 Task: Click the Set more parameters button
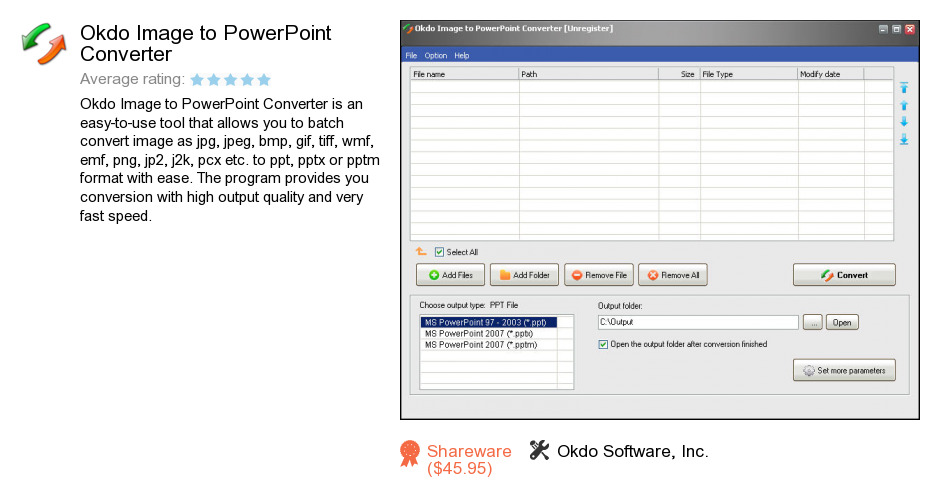coord(844,370)
